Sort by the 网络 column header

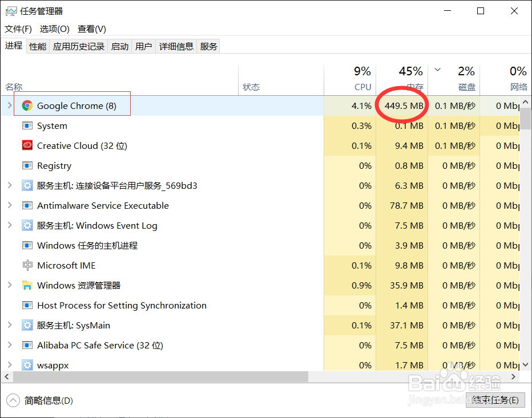[506, 80]
